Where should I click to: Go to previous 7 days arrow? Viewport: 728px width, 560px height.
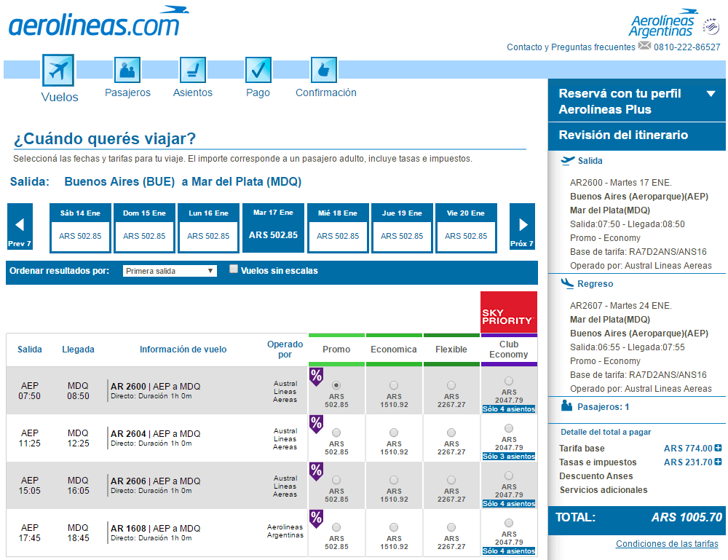pyautogui.click(x=20, y=226)
